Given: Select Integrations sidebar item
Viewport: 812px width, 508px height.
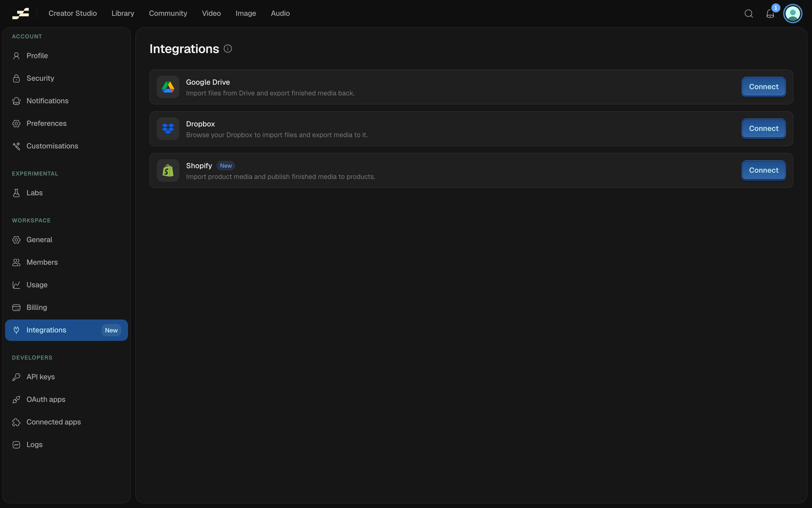Looking at the screenshot, I should [67, 330].
